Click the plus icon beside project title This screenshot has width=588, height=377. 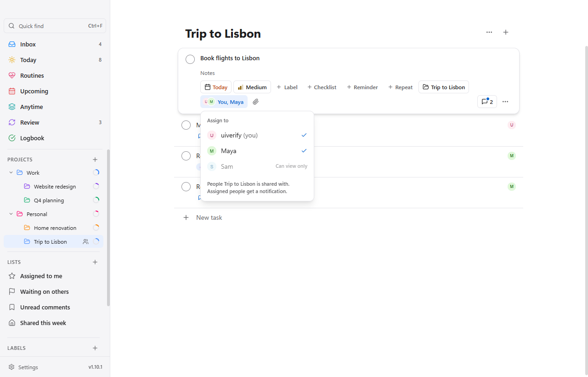click(x=506, y=32)
